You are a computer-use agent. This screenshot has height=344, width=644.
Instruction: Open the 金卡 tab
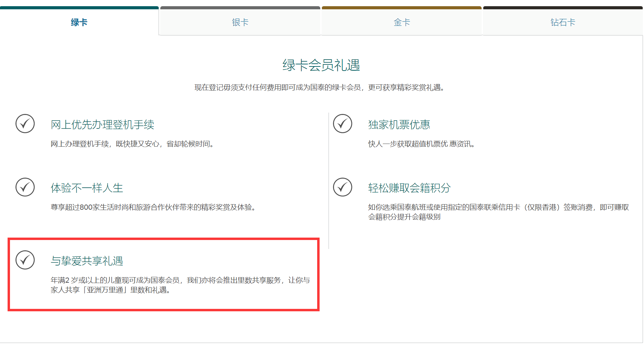402,21
